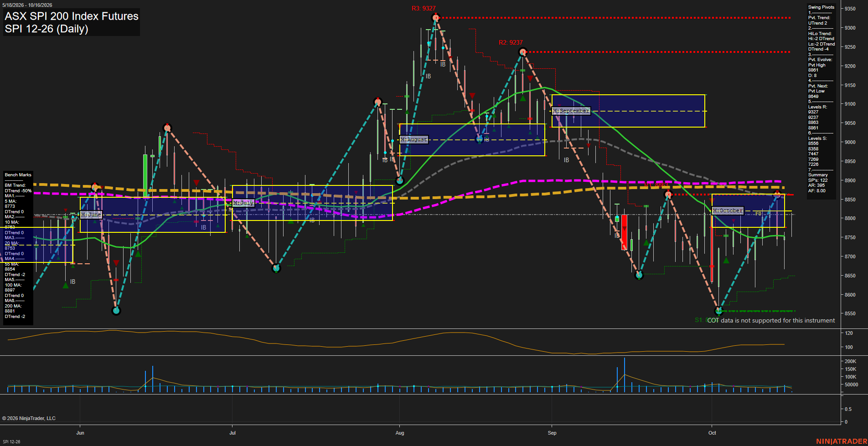Screen dimensions: 868x446
Task: Click the chart title ASX SPI 200 Index Futures
Action: (x=72, y=16)
